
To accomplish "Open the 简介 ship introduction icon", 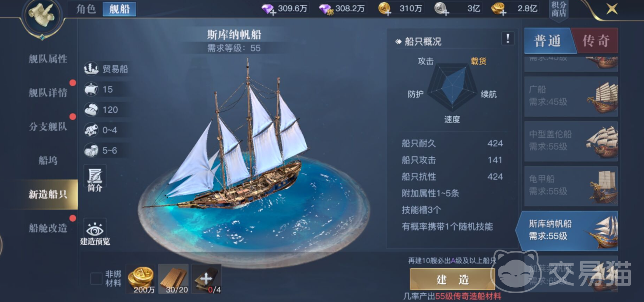I will tap(94, 179).
